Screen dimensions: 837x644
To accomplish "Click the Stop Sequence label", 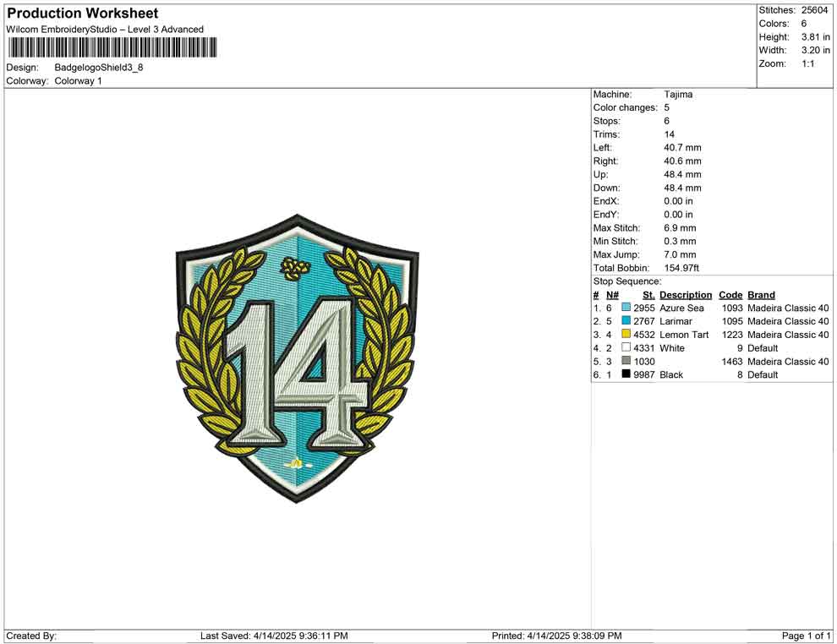I will pyautogui.click(x=627, y=281).
